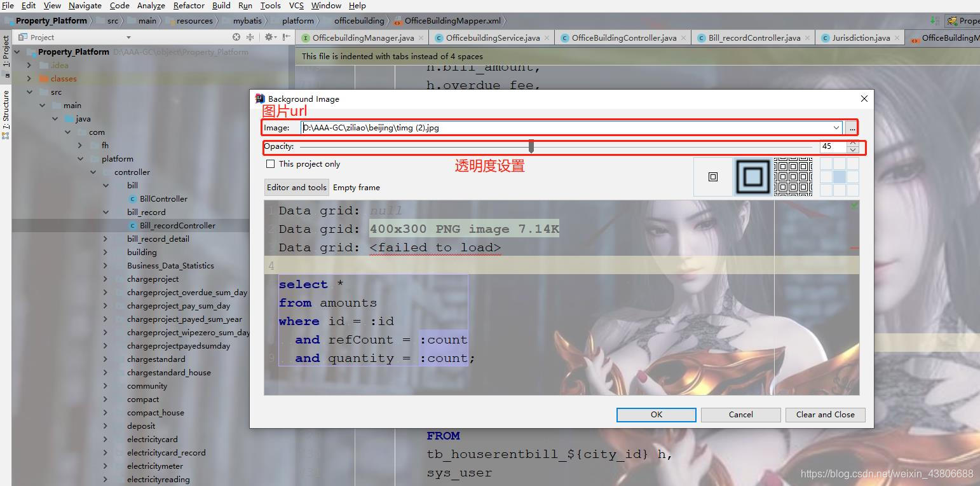The image size is (980, 486).
Task: Switch to the Empty frame tab
Action: pos(357,188)
